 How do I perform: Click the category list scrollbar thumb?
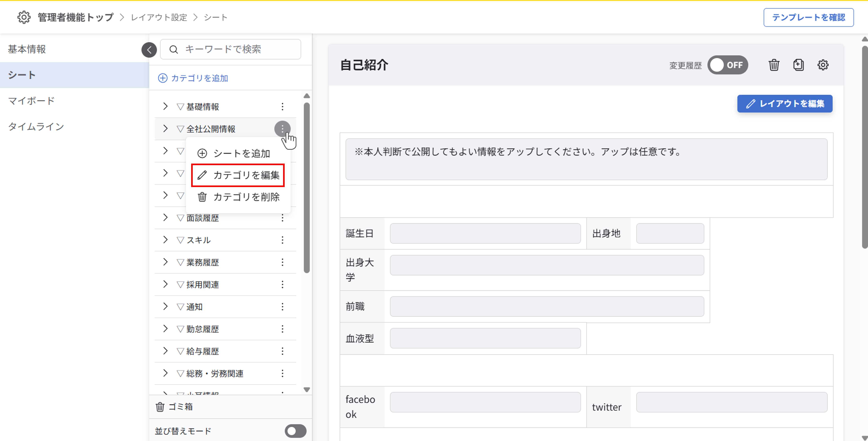307,188
